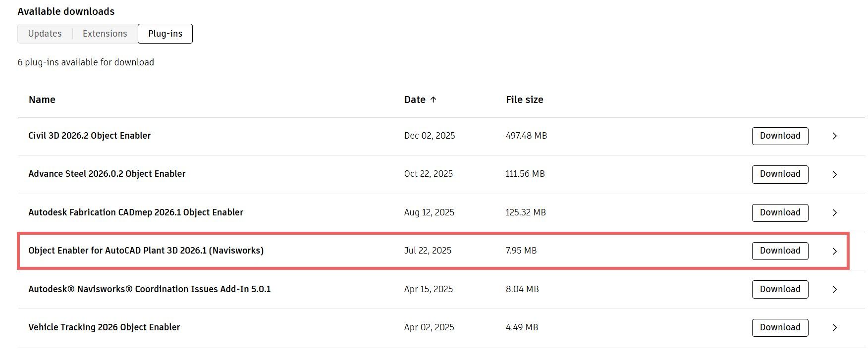Click Navisworks Coordination Issues Add-In 5.0.1 name

pos(150,289)
